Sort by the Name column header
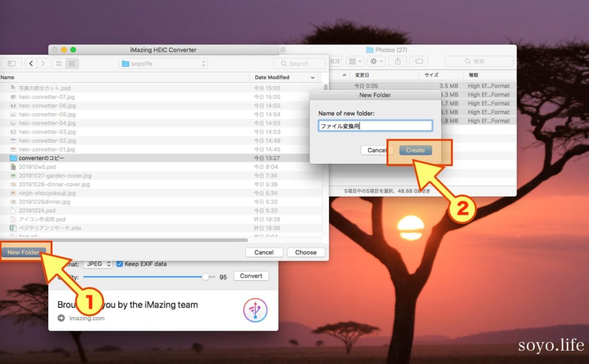Screen dimensions: 589x364 [x=7, y=78]
